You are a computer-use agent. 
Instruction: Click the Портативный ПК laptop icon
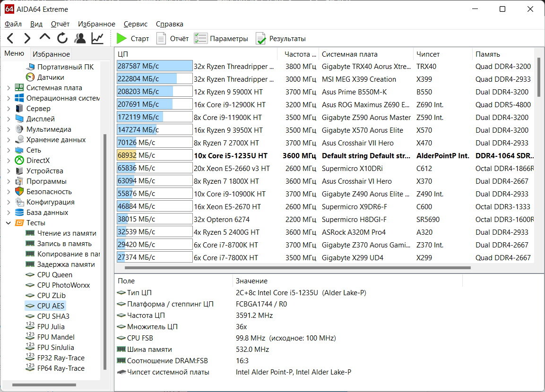point(31,66)
